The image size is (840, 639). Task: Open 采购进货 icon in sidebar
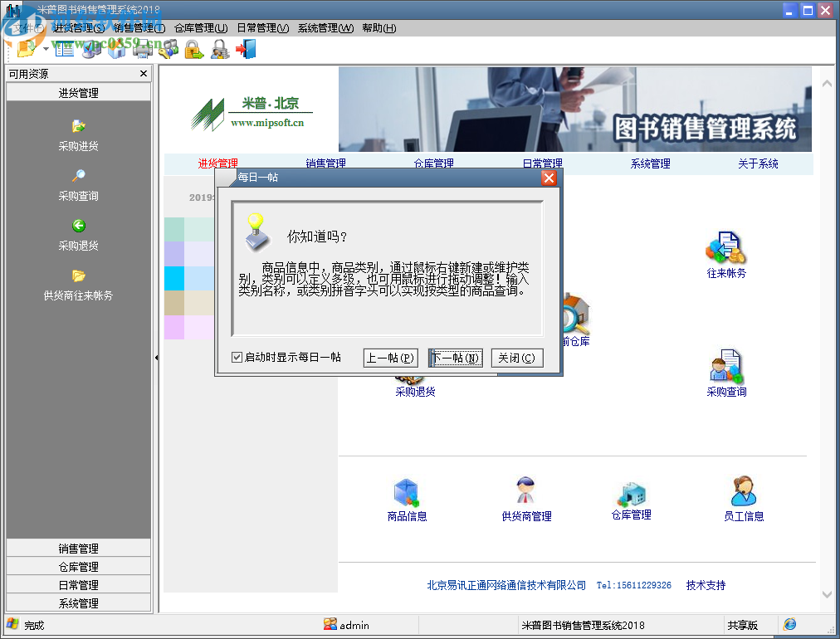[x=79, y=126]
